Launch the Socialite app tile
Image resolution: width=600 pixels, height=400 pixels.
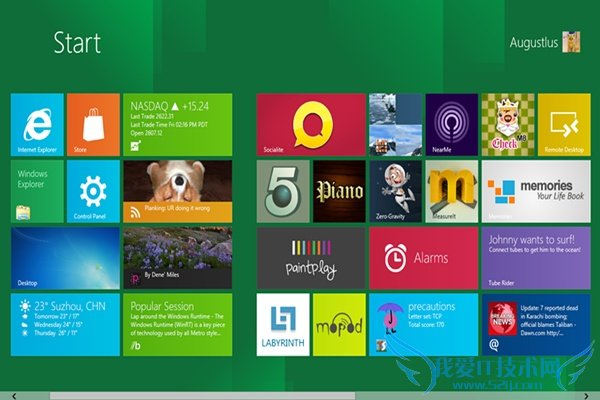(x=311, y=124)
